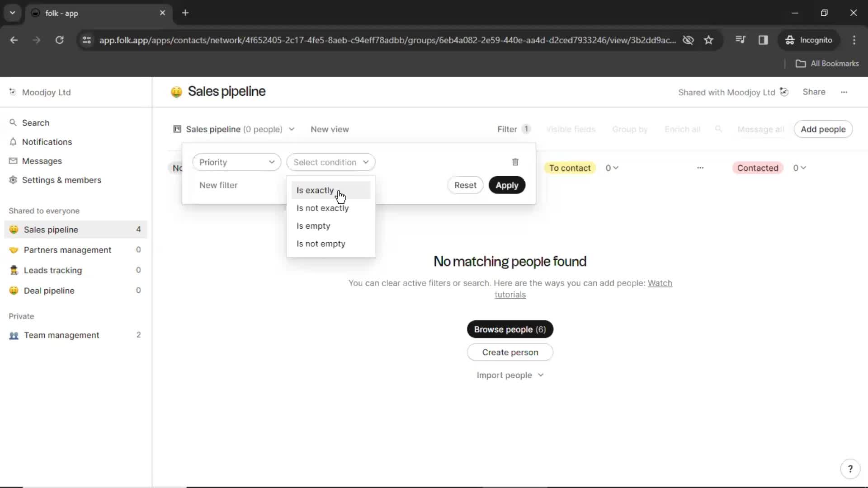Open Deal pipeline group
The width and height of the screenshot is (868, 488).
[x=75, y=291]
